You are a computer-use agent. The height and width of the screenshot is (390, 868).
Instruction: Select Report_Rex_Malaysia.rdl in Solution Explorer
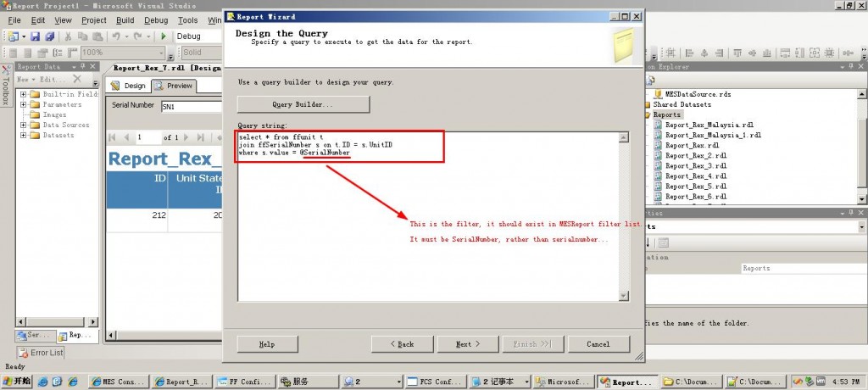click(x=709, y=125)
